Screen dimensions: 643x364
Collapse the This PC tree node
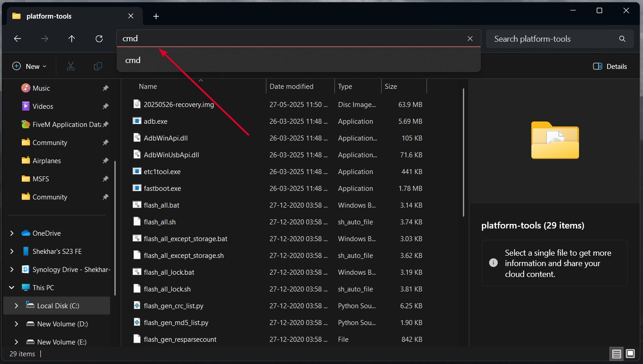pyautogui.click(x=12, y=288)
